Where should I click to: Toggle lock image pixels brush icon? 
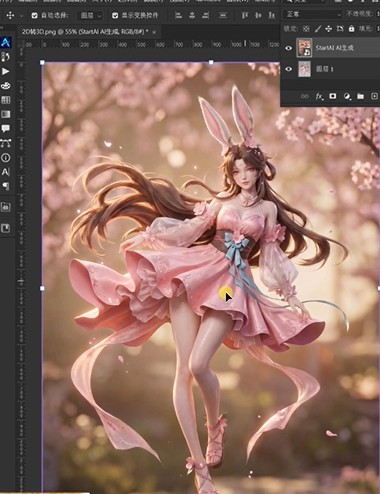318,29
